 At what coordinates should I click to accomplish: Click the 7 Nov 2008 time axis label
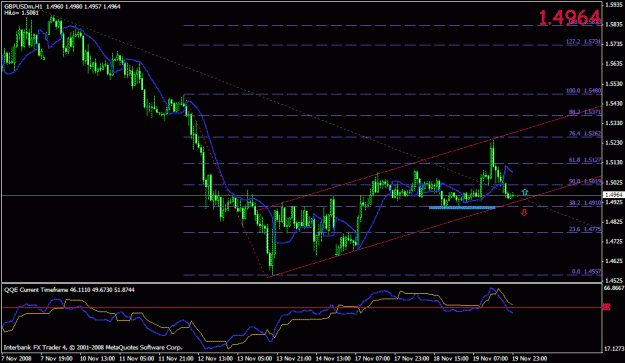[x=16, y=358]
